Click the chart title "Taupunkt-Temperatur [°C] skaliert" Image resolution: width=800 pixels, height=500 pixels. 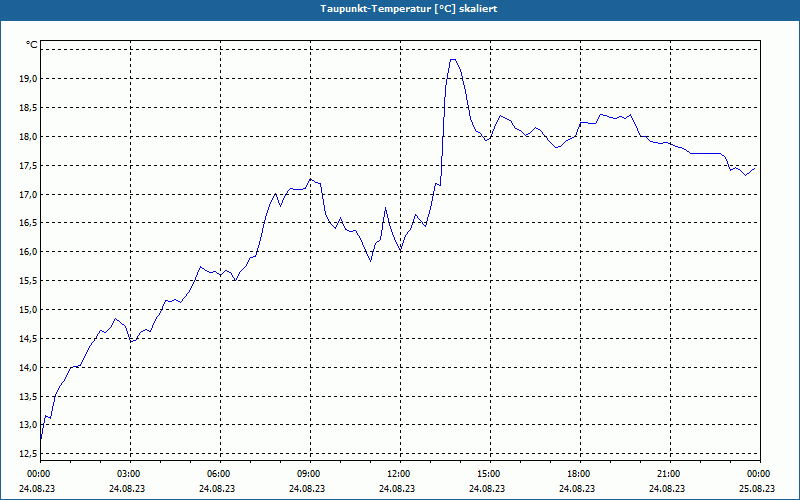pos(409,9)
